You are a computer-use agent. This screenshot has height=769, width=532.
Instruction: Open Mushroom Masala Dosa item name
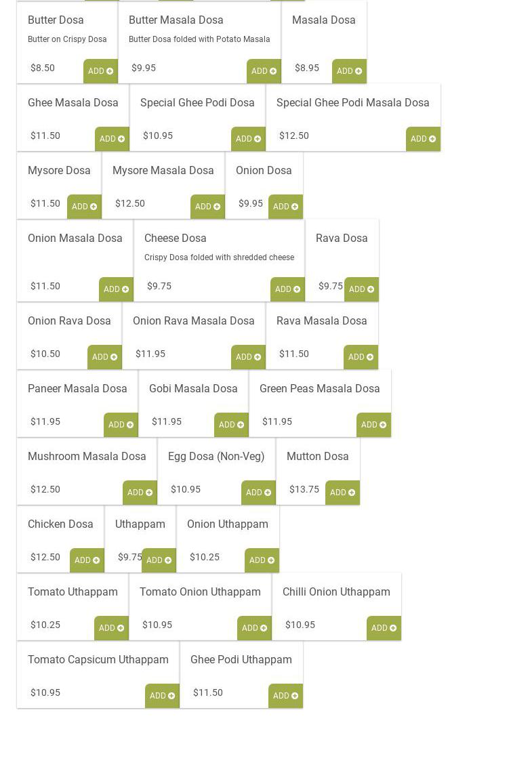coord(87,457)
